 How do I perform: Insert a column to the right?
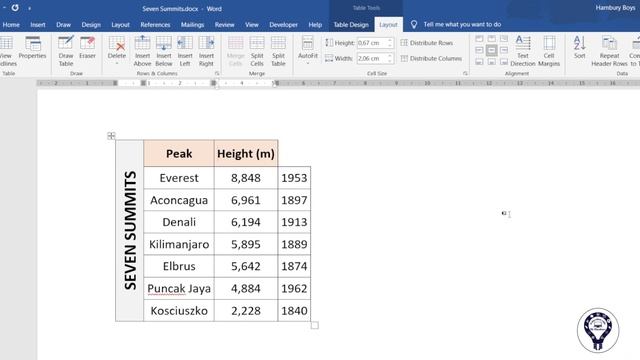point(206,51)
